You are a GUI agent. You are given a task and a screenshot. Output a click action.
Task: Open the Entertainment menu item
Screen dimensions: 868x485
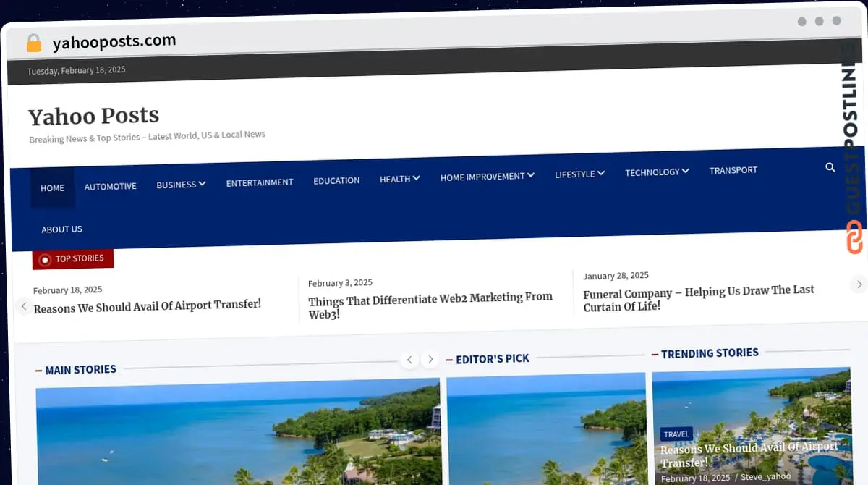(260, 182)
